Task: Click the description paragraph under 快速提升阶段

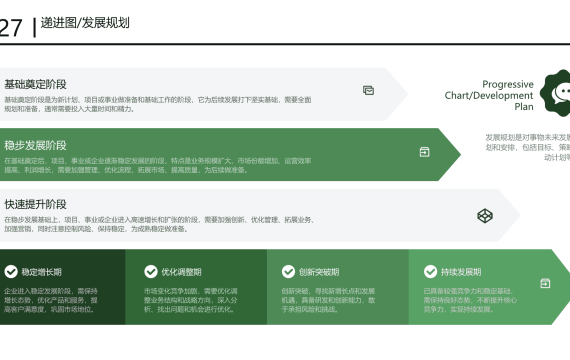Action: pos(159,224)
